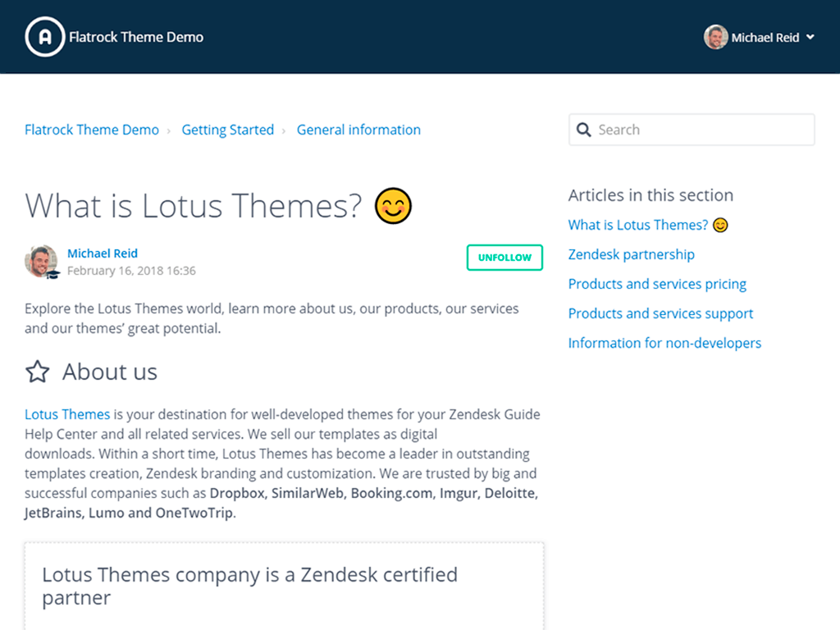
Task: Open the Products and services pricing article
Action: click(657, 284)
